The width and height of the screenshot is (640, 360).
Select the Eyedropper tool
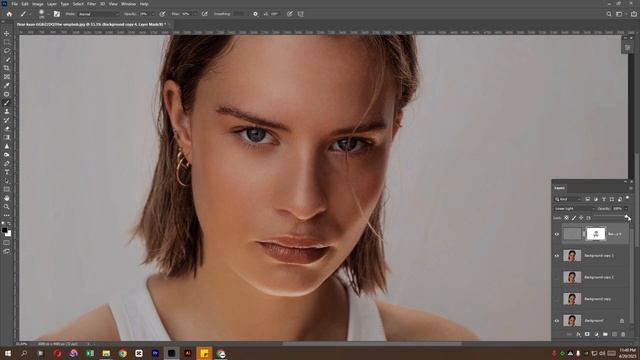tap(7, 85)
